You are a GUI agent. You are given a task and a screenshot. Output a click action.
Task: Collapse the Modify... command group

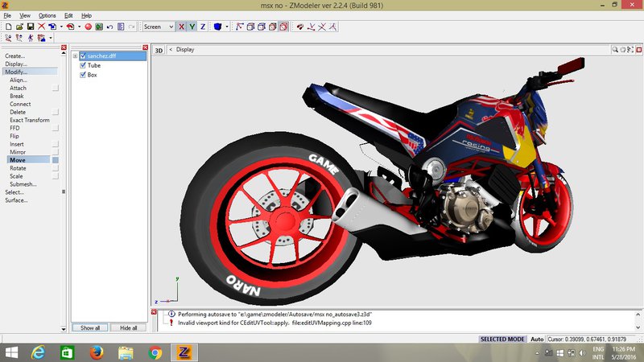pos(16,72)
